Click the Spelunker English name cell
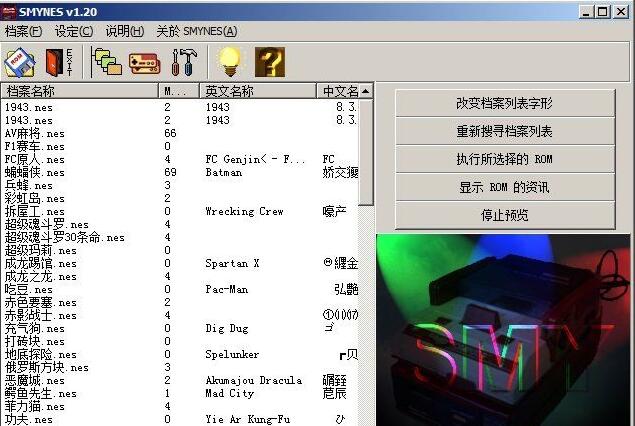This screenshot has height=426, width=635. 232,354
